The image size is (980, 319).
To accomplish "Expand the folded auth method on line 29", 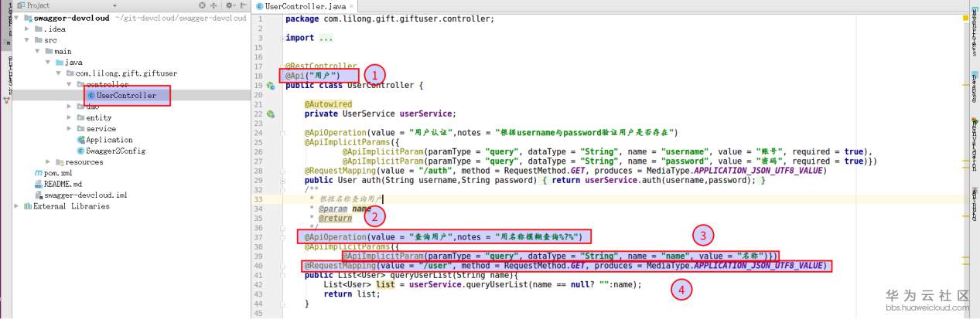I will (x=282, y=180).
